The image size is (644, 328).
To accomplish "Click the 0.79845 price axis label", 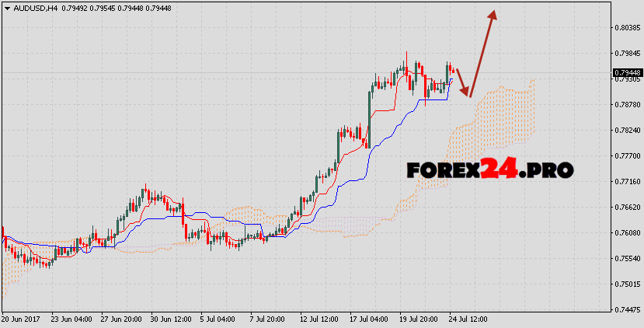I will [626, 53].
